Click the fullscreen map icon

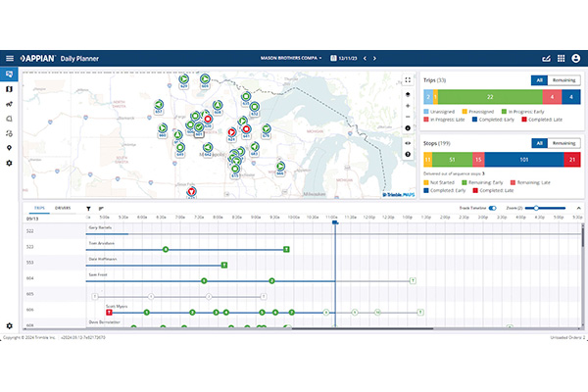click(408, 80)
